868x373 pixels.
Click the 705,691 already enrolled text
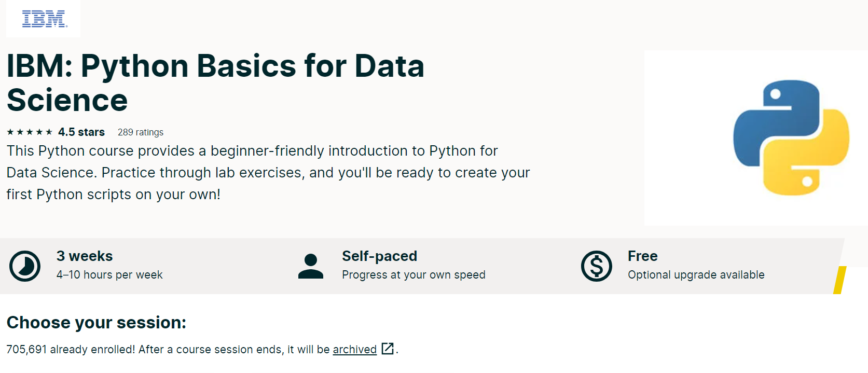71,350
